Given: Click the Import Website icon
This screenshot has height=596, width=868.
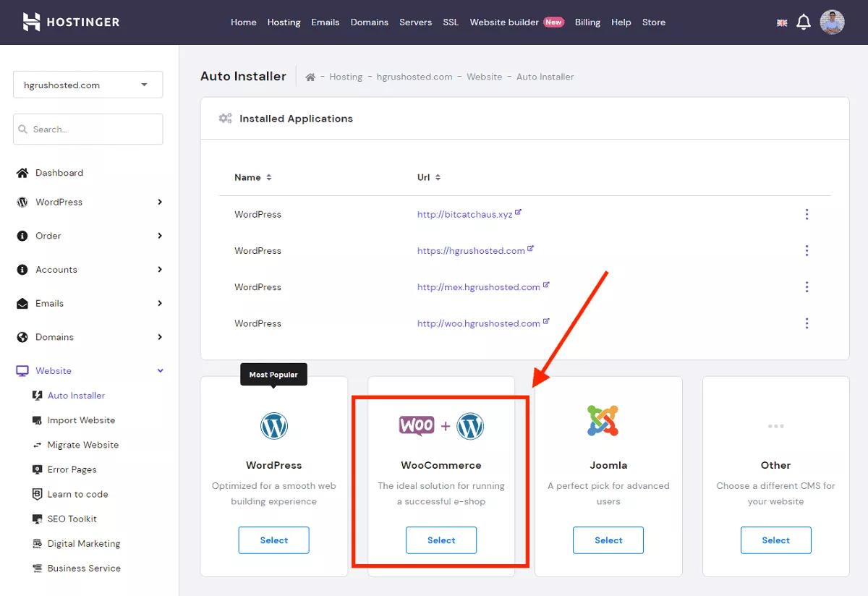Looking at the screenshot, I should click(38, 420).
